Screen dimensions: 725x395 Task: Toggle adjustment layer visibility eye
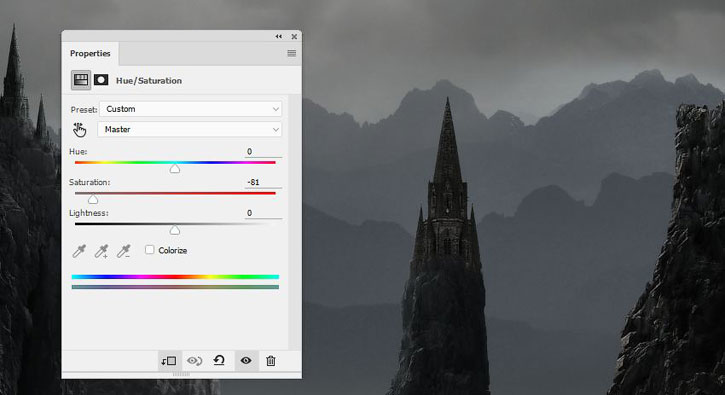tap(246, 360)
